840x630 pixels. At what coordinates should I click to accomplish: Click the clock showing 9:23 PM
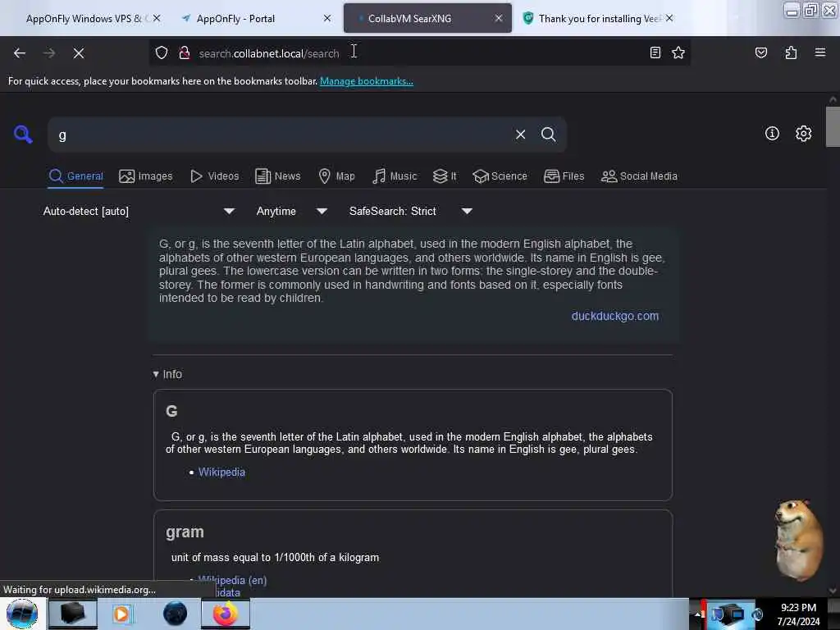point(798,608)
